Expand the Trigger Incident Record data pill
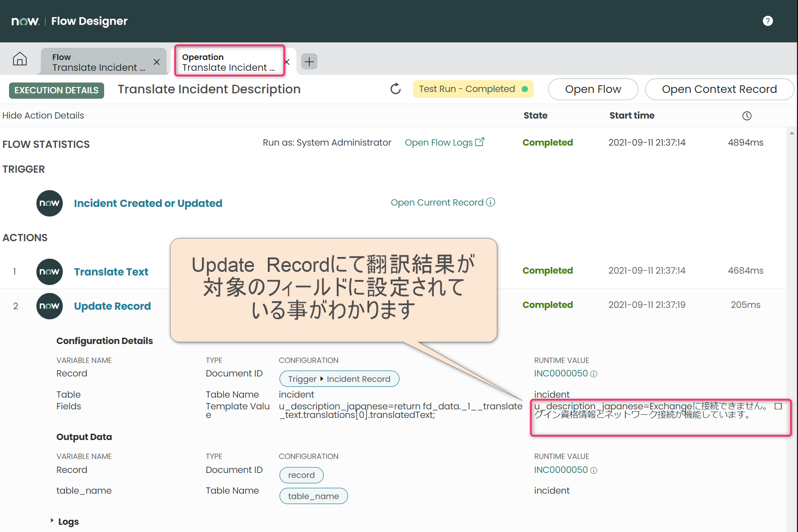The width and height of the screenshot is (798, 532). (339, 379)
